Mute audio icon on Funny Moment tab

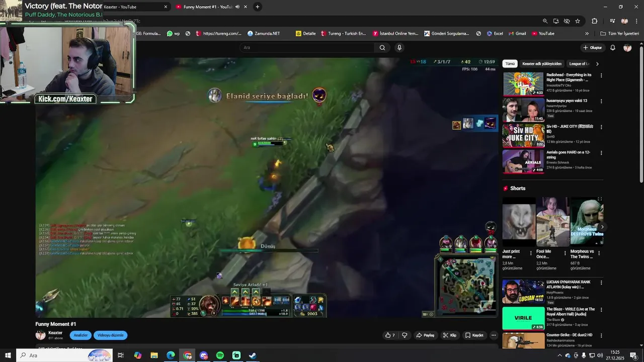point(237,7)
